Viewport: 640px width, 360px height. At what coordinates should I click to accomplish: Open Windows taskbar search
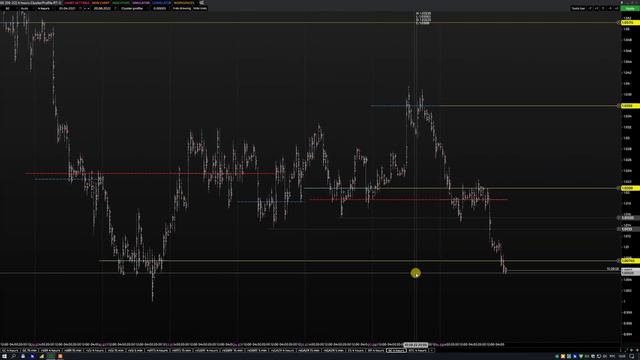(x=13, y=356)
